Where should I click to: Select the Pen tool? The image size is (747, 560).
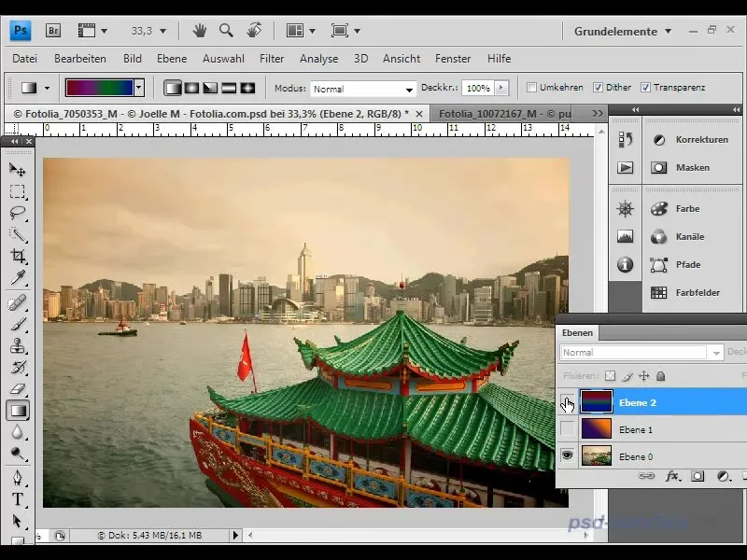(17, 478)
